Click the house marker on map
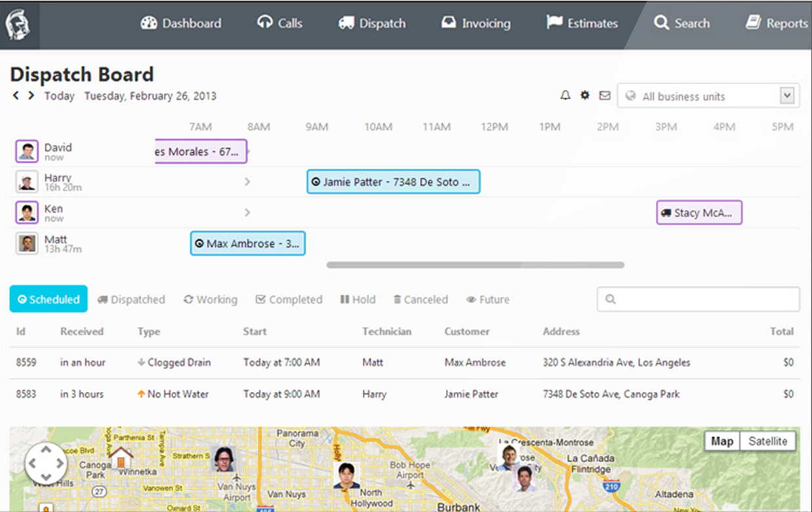The height and width of the screenshot is (512, 812). tap(121, 457)
